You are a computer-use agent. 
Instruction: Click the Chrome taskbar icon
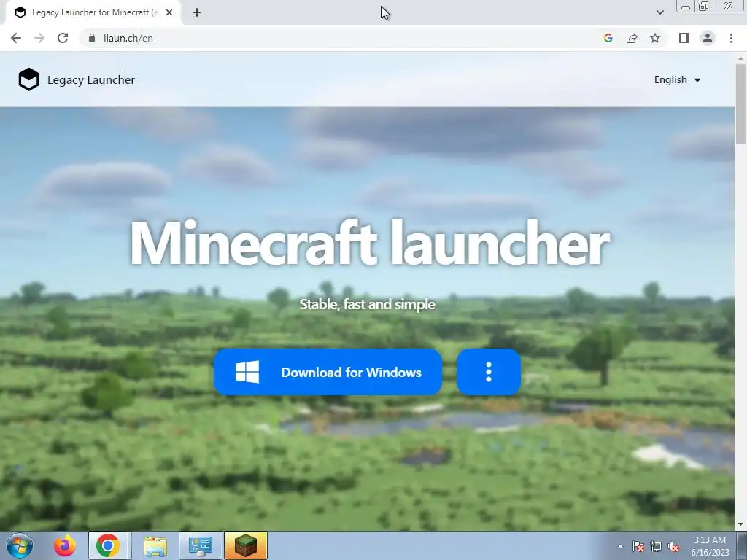108,545
